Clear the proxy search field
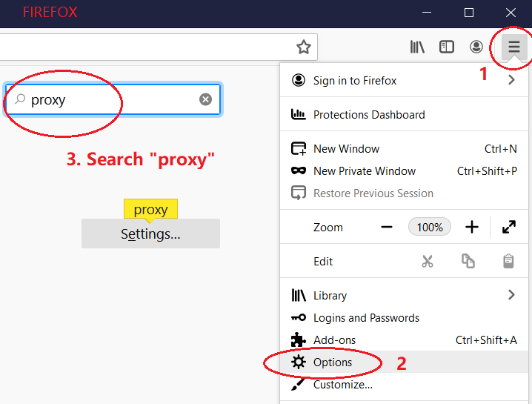The image size is (532, 404). (205, 99)
